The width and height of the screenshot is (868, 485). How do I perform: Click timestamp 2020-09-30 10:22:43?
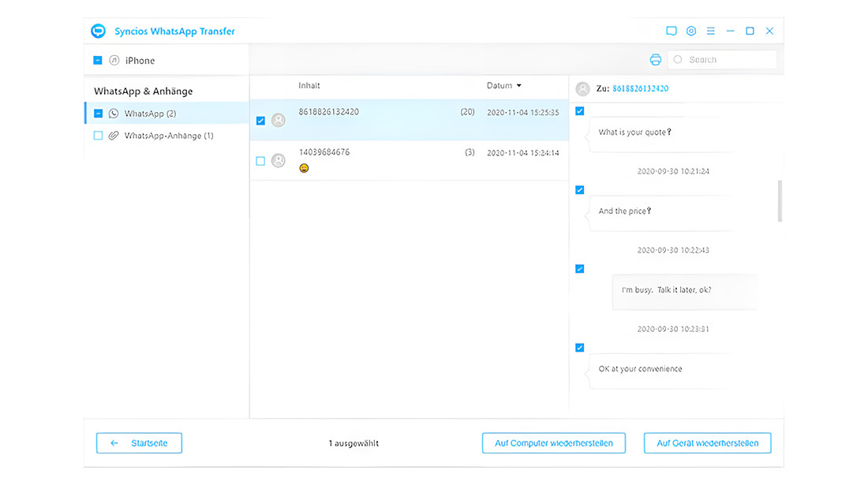(x=672, y=250)
